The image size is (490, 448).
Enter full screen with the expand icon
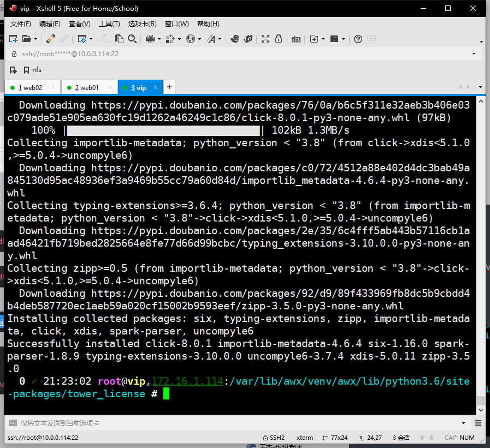pos(265,39)
